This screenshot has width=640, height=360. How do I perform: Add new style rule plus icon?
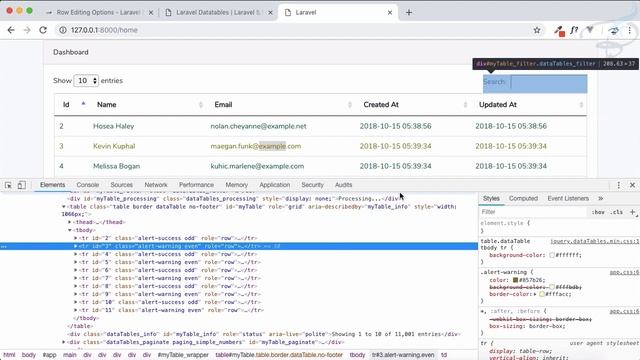pyautogui.click(x=633, y=212)
